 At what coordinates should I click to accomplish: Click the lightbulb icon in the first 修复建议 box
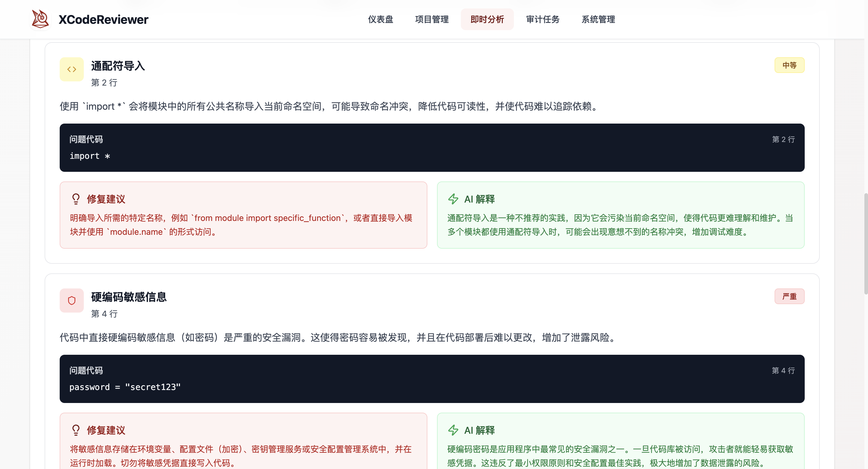pos(76,199)
